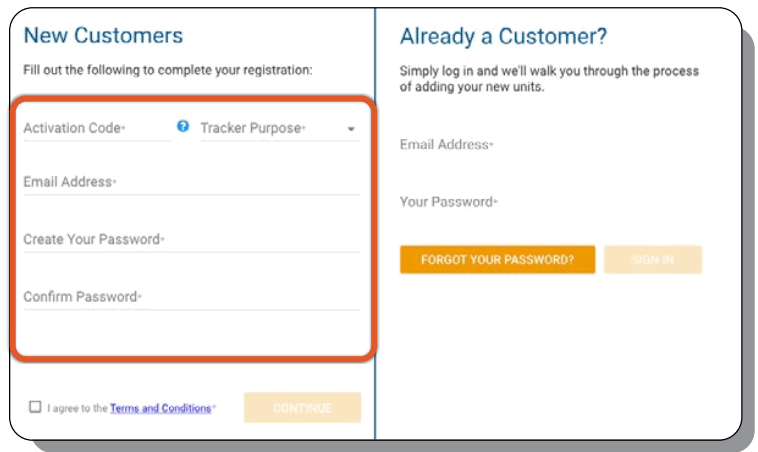Click the 'Fill out the following' instruction text
Image resolution: width=758 pixels, height=452 pixels.
tap(168, 71)
